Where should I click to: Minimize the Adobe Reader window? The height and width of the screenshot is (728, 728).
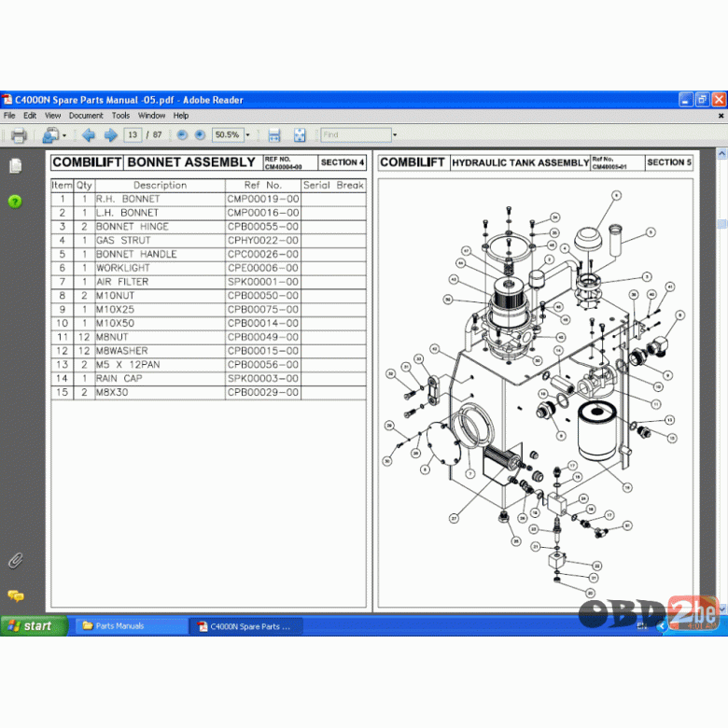pyautogui.click(x=686, y=99)
